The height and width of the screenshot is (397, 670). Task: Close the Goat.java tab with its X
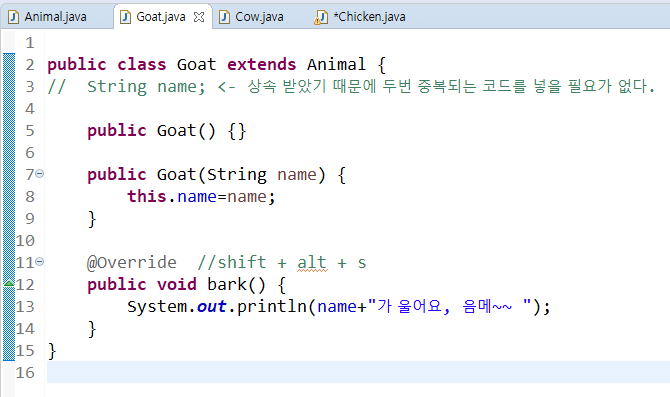(x=199, y=17)
